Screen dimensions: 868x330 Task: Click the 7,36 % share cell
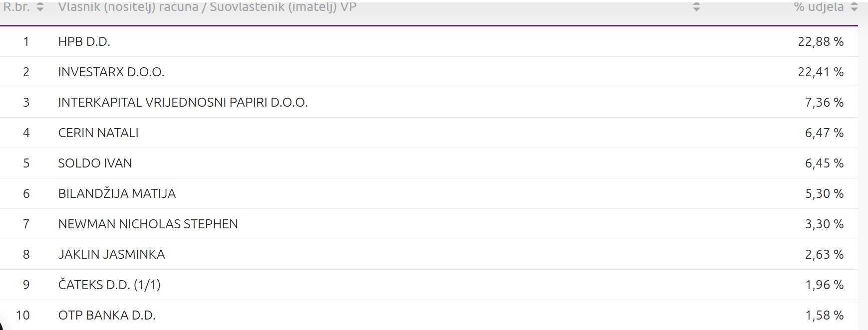824,103
